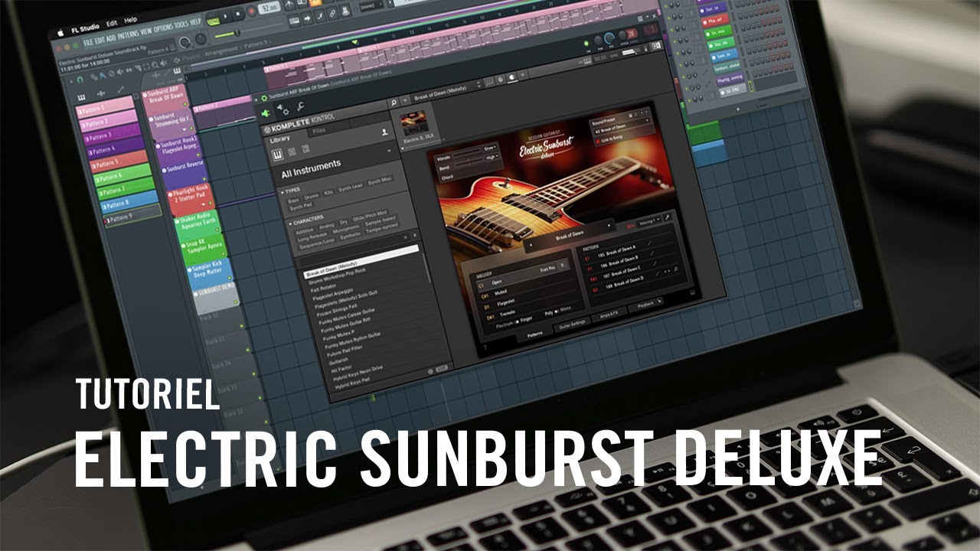Open FL Studio's FILE menu
The image size is (980, 551).
click(88, 41)
